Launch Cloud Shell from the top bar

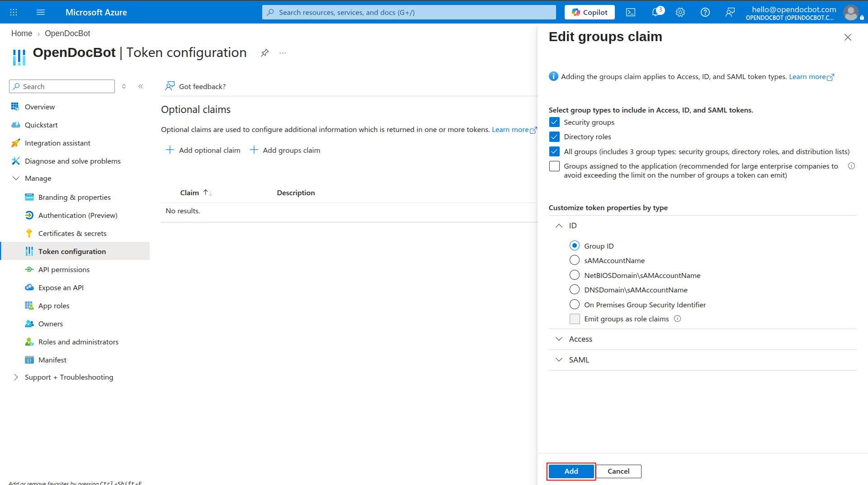[631, 12]
